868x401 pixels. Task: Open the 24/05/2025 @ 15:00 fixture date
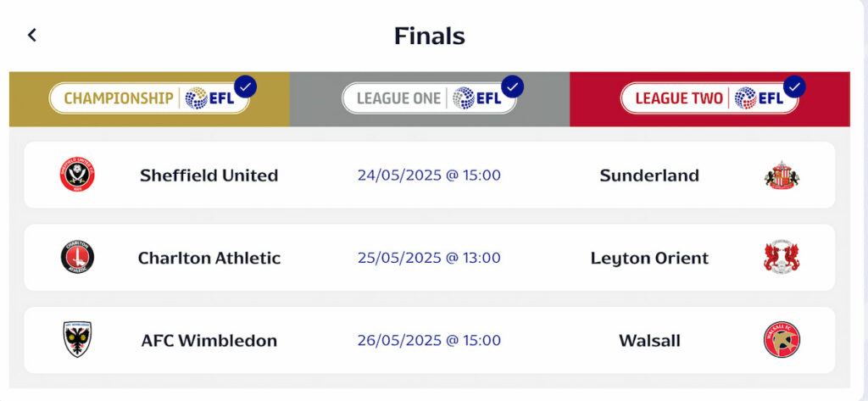click(x=429, y=175)
